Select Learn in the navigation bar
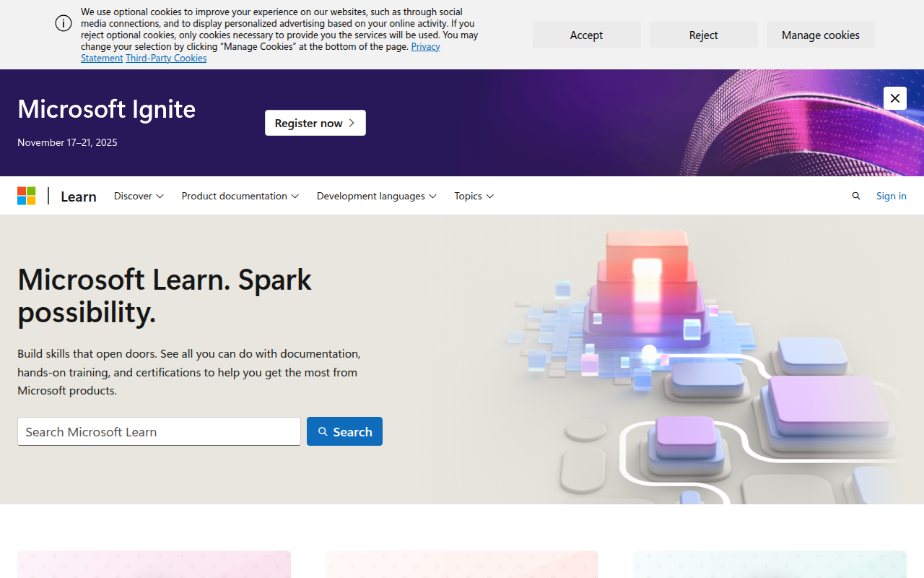The height and width of the screenshot is (578, 924). (x=78, y=196)
